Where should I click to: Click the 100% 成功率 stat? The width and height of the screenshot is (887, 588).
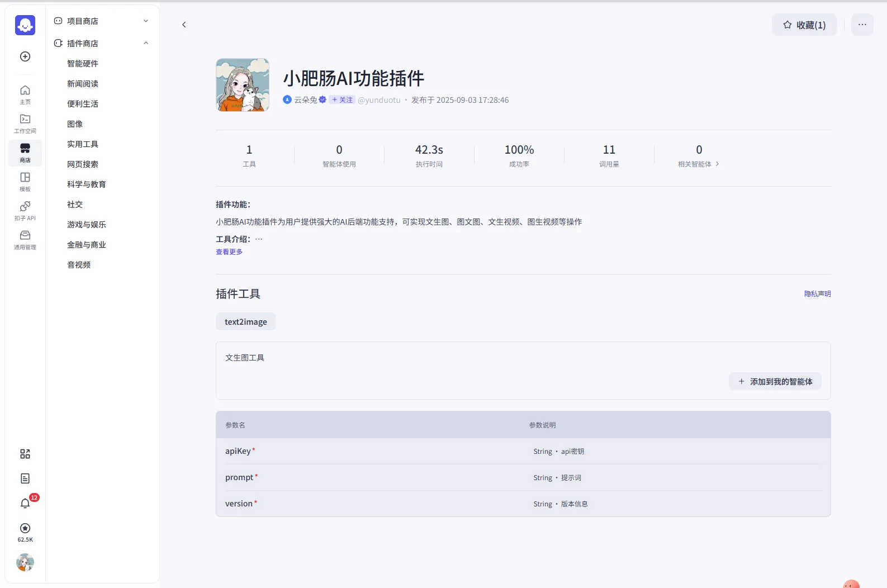point(519,155)
